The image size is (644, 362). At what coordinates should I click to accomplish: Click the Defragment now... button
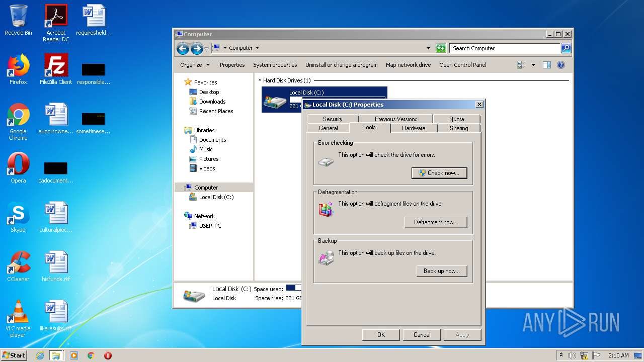click(x=436, y=222)
